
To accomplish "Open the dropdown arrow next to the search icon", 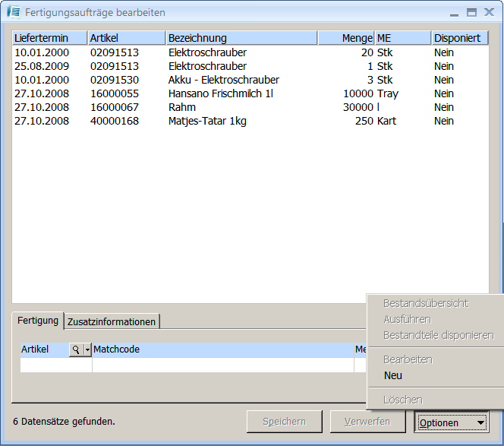I will click(x=88, y=350).
